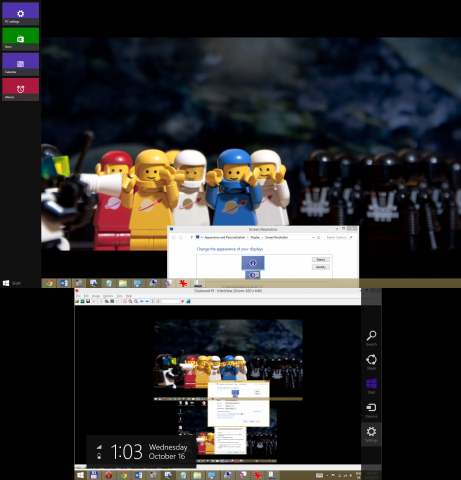Click Identify in Screen Resolution window
This screenshot has width=461, height=480.
(x=321, y=267)
